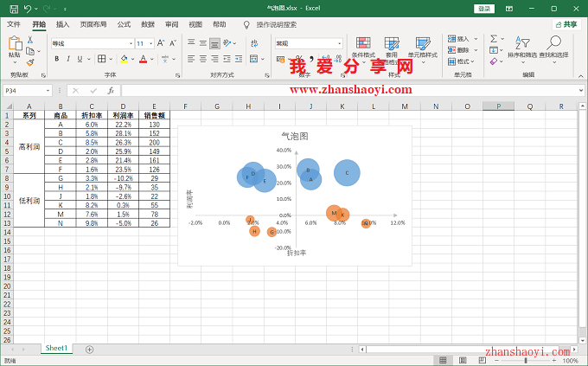Decrease indent of cell content
Viewport: 588px width, 366px height.
click(227, 59)
